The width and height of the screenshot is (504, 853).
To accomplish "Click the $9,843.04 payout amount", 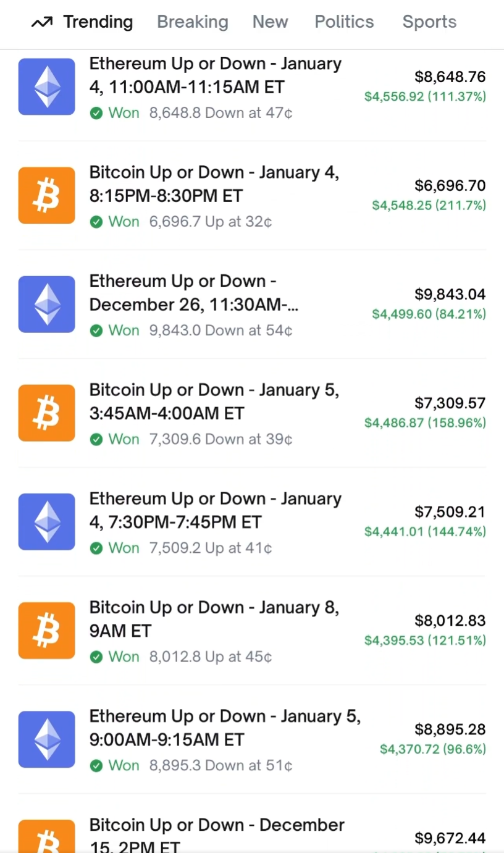I will coord(450,294).
